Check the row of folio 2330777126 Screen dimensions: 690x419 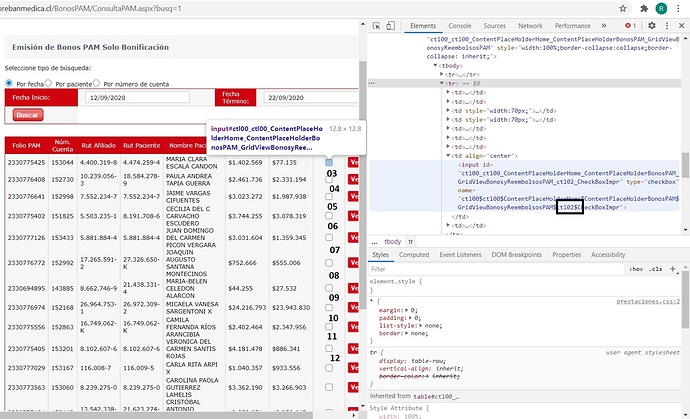click(x=329, y=238)
